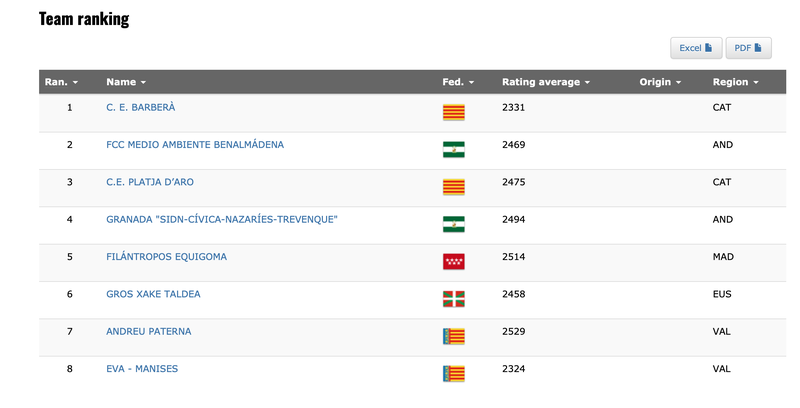Sort by the Rating average column header
This screenshot has width=800, height=408.
545,82
